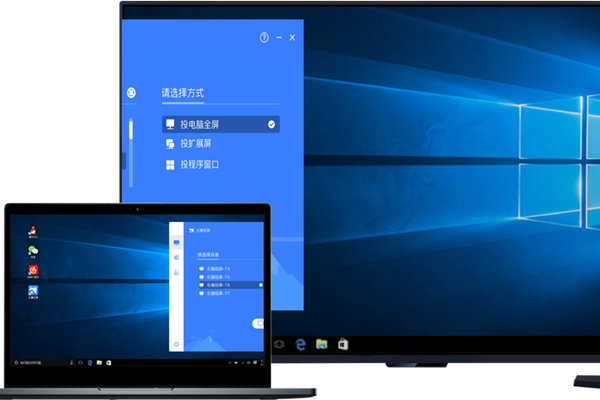Open the QQ penguin desktop icon on laptop

33,232
